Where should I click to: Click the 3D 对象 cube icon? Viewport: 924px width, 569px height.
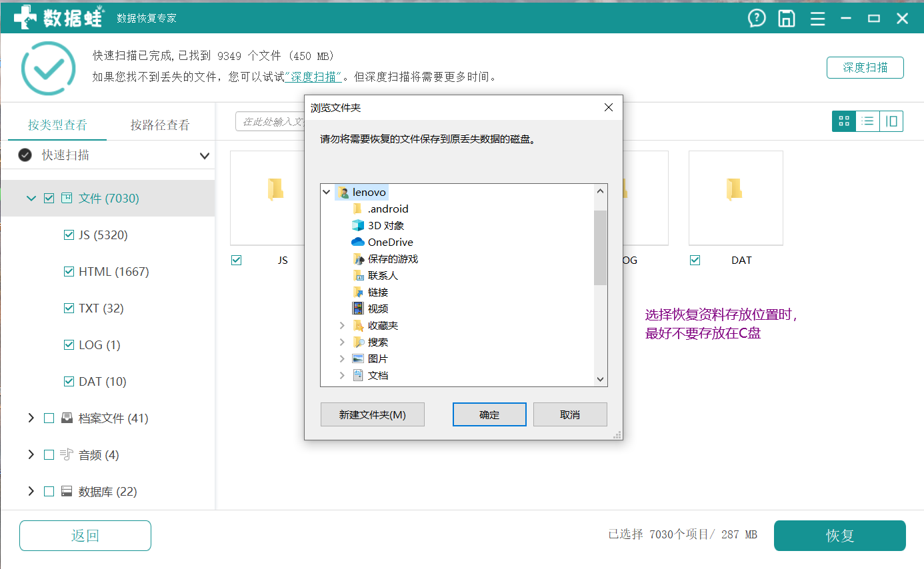pyautogui.click(x=358, y=225)
